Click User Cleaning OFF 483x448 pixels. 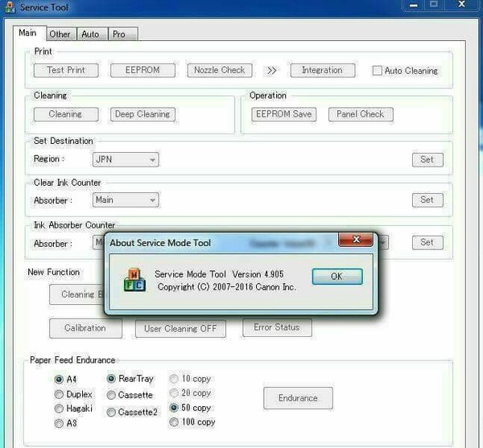click(180, 328)
